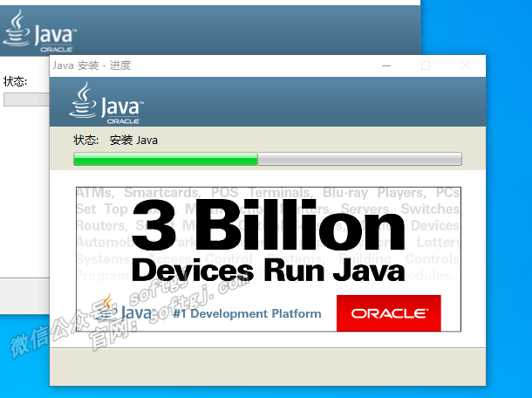Click the '安装 Java' status text

click(x=133, y=141)
